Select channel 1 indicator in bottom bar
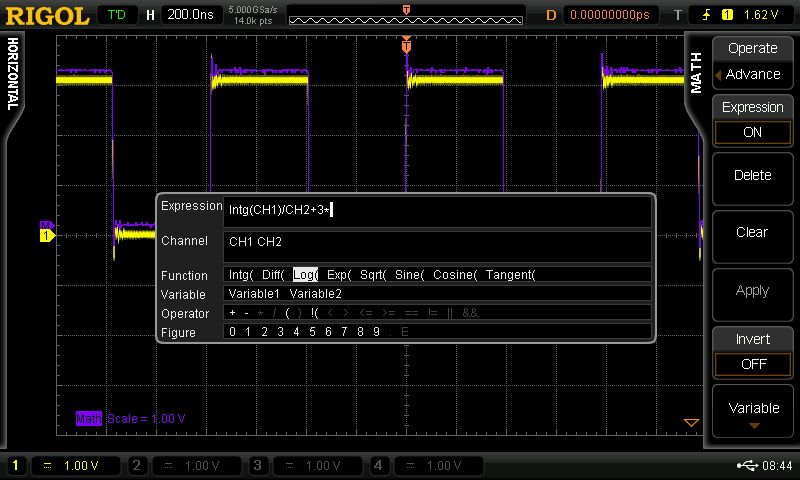800x480 pixels. coord(16,466)
